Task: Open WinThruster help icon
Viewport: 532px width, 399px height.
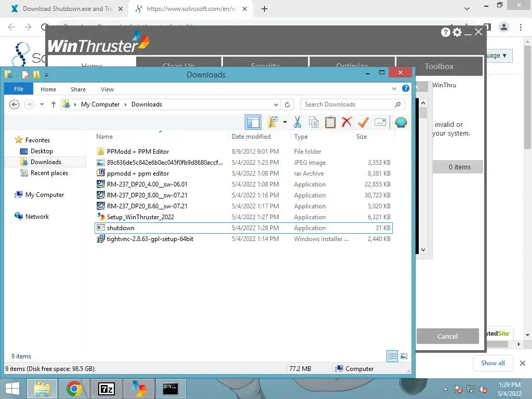Action: coord(445,32)
